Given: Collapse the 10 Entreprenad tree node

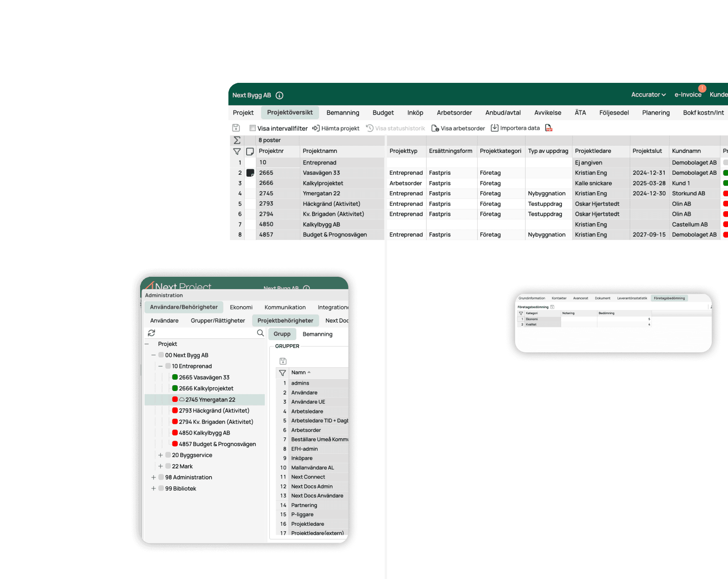Looking at the screenshot, I should click(161, 366).
